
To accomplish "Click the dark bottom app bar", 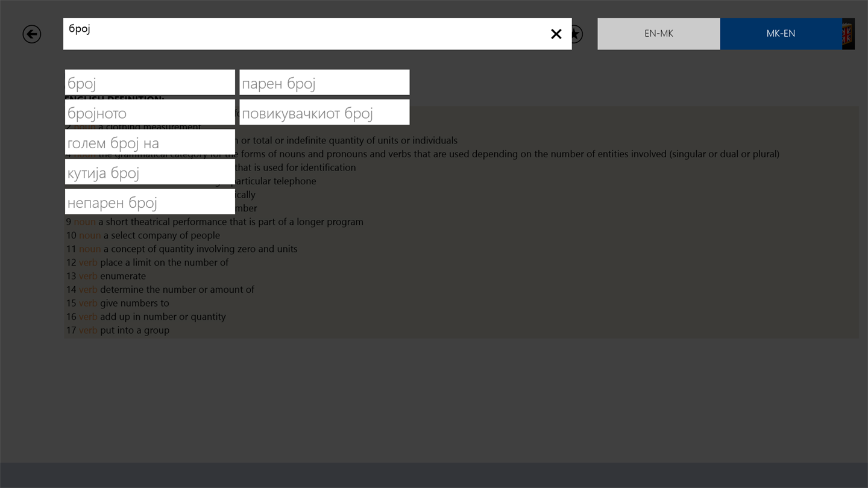I will click(434, 475).
